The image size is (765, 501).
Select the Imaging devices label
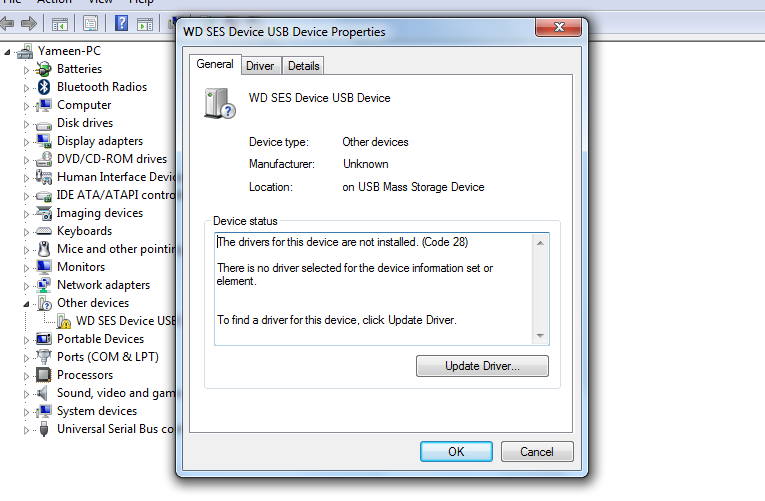tap(100, 213)
